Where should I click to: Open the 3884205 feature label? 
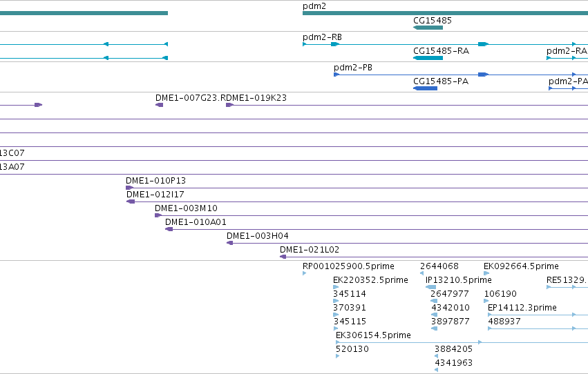pos(453,349)
